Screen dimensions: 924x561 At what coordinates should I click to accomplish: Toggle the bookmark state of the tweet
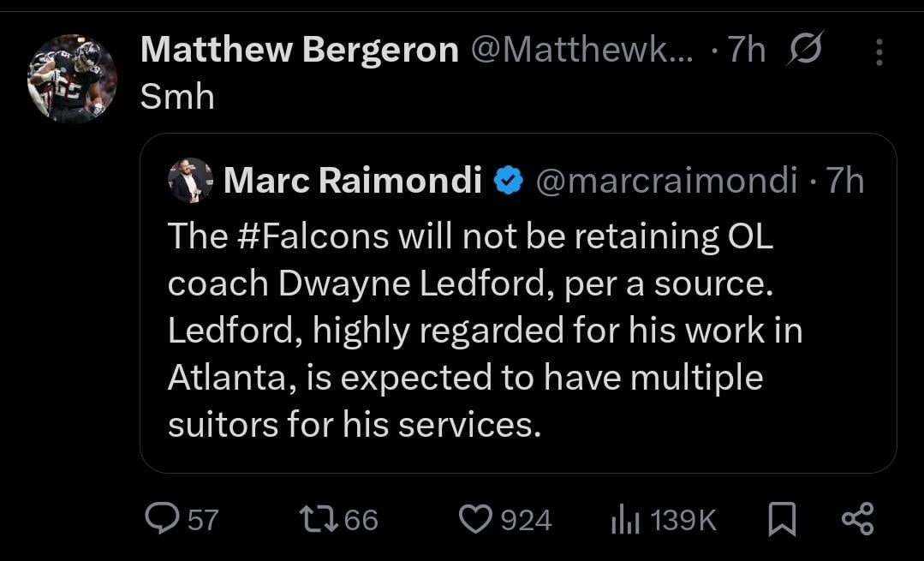(x=781, y=518)
